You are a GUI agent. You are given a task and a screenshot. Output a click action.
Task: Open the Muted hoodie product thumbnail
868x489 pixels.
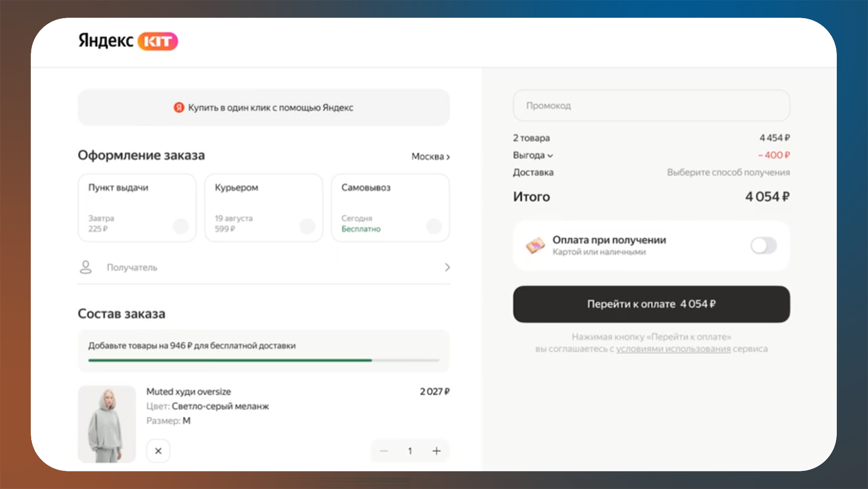107,424
